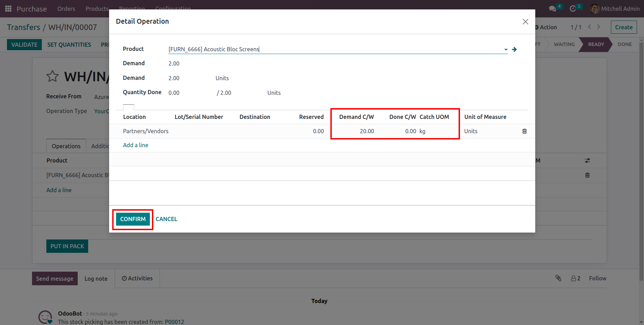Open the conversations chat icon

pyautogui.click(x=552, y=9)
